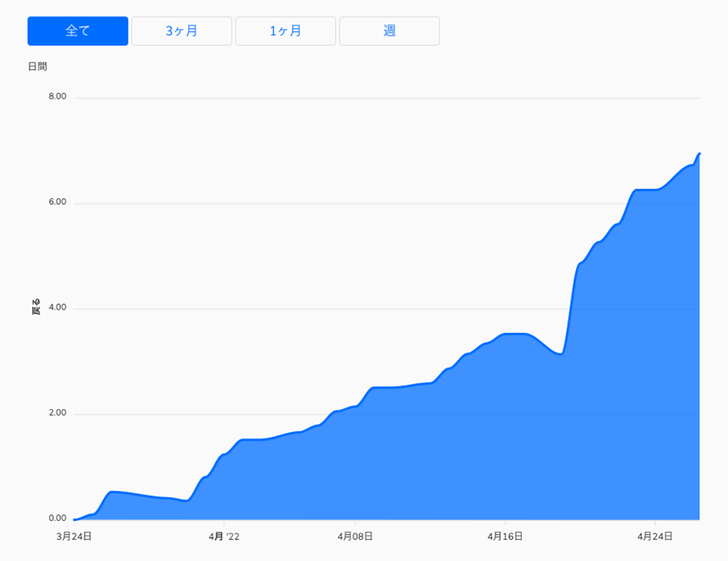Image resolution: width=728 pixels, height=561 pixels.
Task: Switch chart range to 1ヶ月
Action: (286, 31)
